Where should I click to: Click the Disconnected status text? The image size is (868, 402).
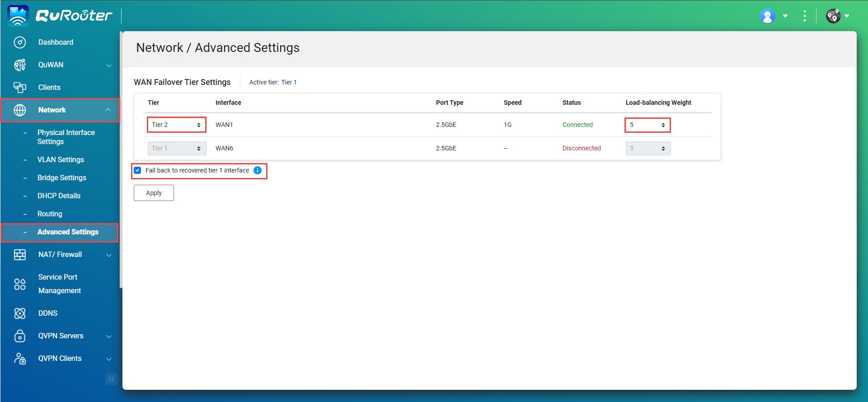pyautogui.click(x=582, y=148)
